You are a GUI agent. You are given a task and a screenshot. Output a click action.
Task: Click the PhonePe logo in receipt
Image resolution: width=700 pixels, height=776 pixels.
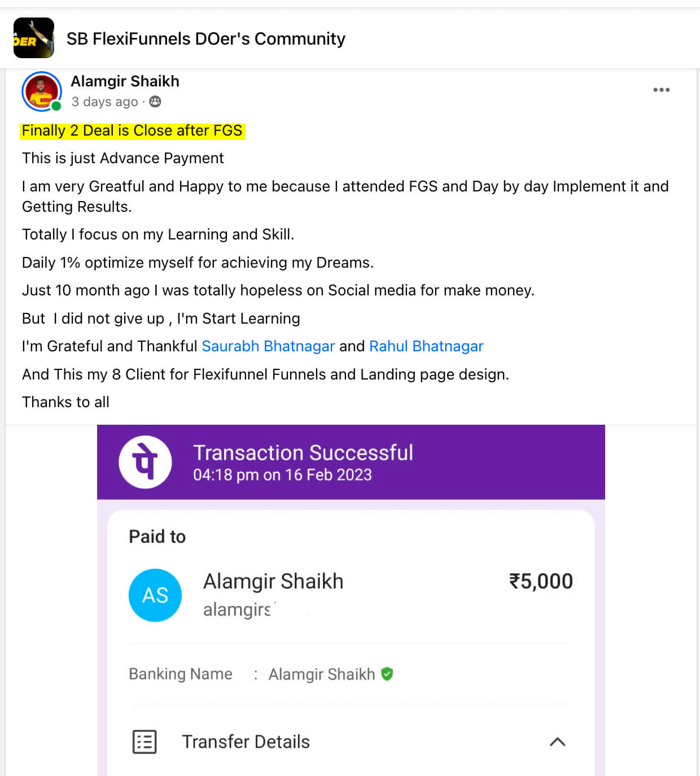tap(145, 461)
